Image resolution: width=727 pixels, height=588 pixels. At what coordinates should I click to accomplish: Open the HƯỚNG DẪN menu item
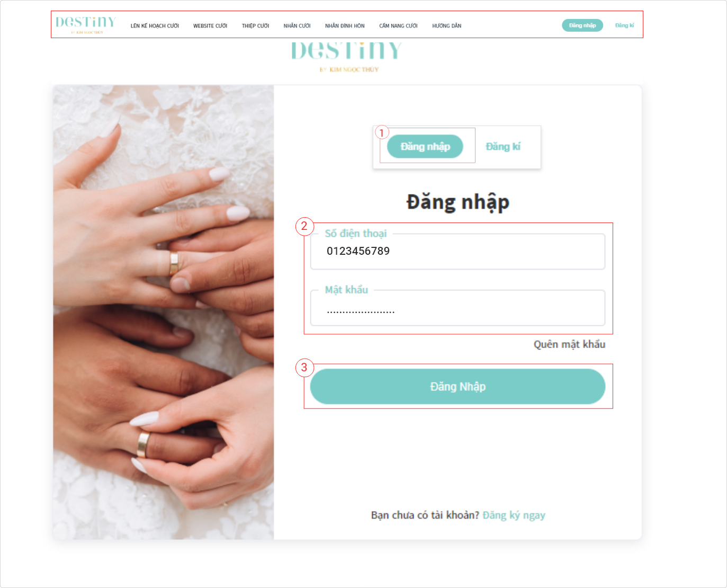click(x=446, y=26)
